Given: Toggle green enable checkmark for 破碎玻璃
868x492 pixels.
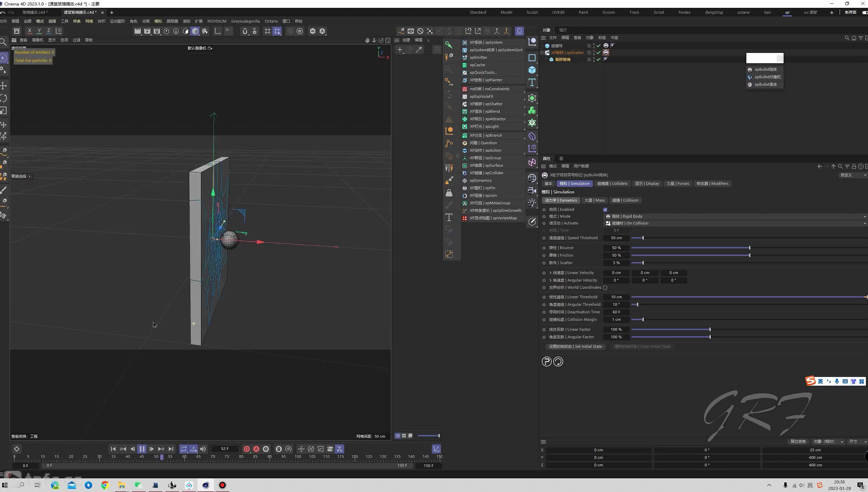Looking at the screenshot, I should click(x=598, y=59).
